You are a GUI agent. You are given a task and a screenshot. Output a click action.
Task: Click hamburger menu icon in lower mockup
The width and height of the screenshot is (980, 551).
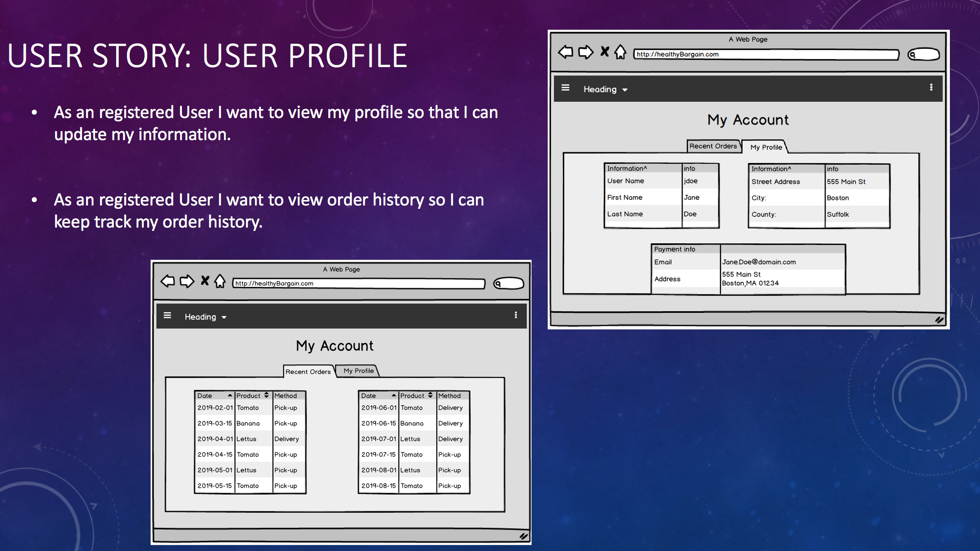[168, 315]
